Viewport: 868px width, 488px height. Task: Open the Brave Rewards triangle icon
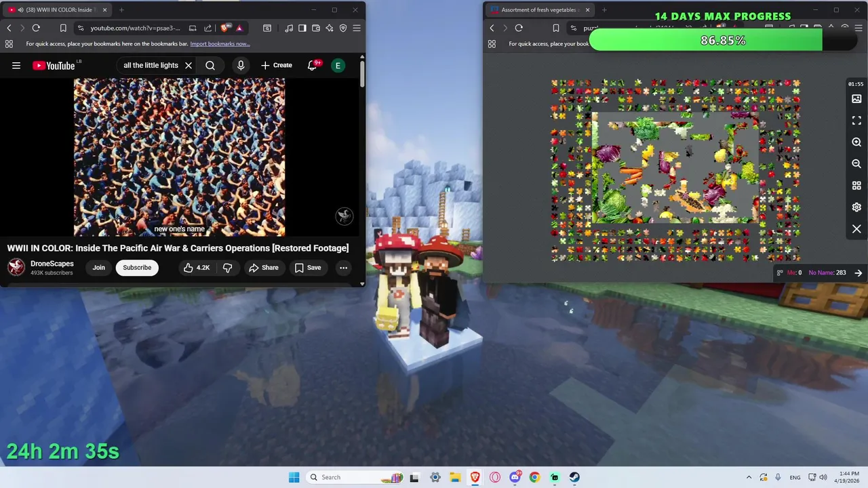point(239,28)
